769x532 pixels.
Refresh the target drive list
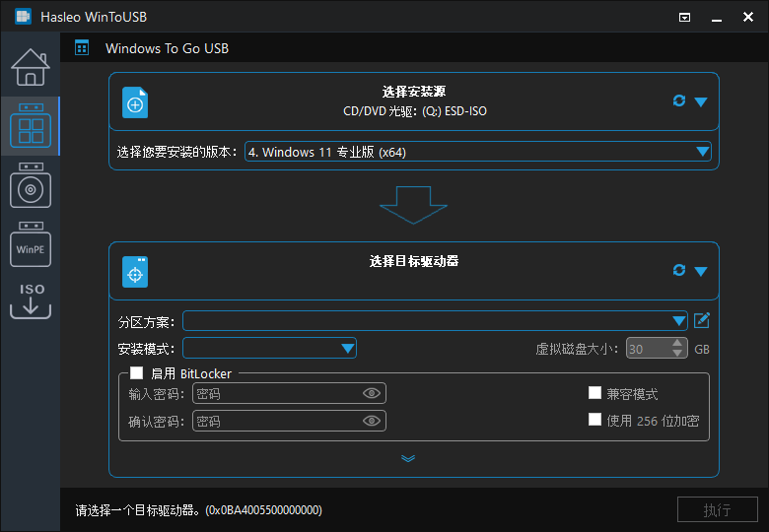679,270
